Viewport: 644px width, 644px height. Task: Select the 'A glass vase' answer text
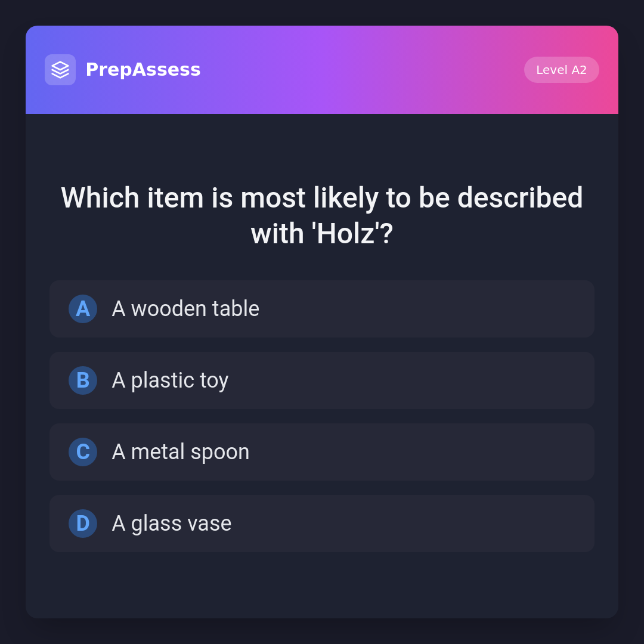click(x=172, y=524)
